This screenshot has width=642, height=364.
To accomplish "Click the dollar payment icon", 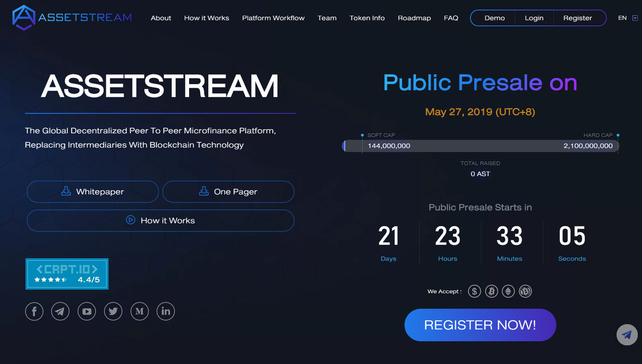I will [474, 291].
